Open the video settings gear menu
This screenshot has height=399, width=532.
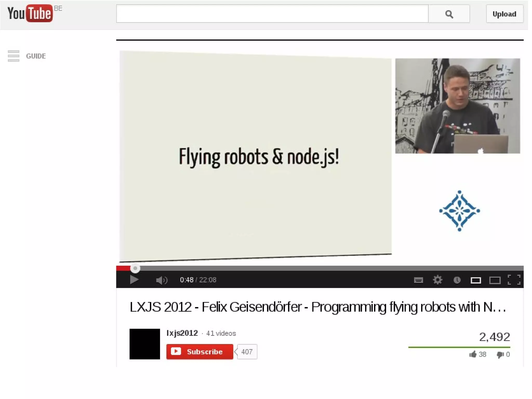click(437, 280)
